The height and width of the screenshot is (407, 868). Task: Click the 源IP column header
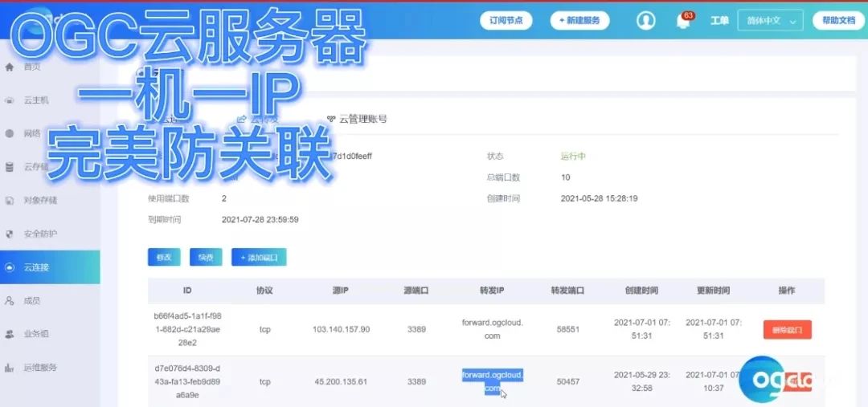click(x=341, y=291)
